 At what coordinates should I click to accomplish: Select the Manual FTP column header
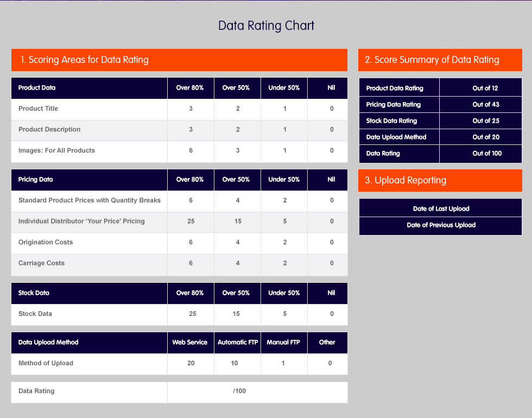point(284,343)
